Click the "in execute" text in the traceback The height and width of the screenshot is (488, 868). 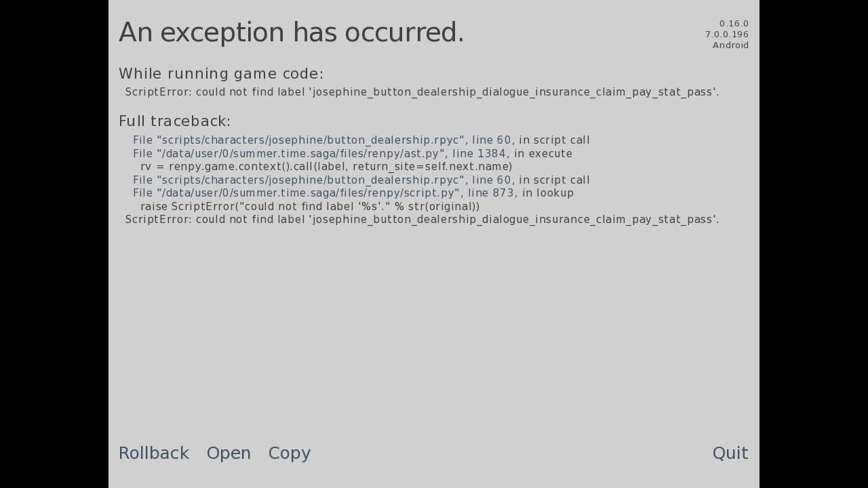point(543,154)
